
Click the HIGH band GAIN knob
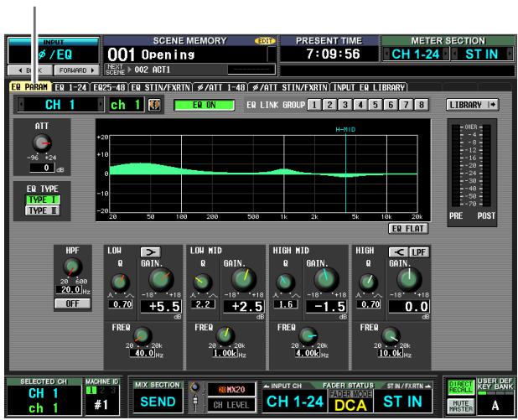(x=409, y=279)
